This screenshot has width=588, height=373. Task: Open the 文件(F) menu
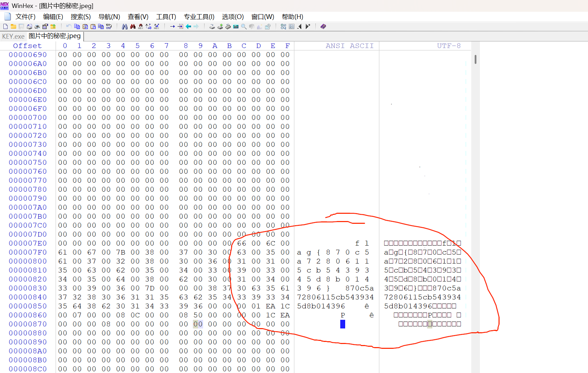[25, 17]
